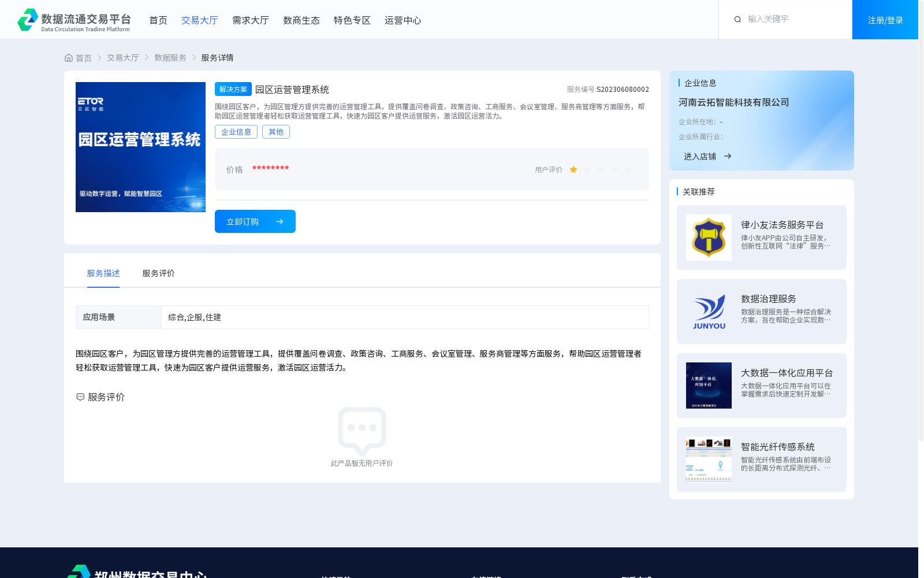924x578 pixels.
Task: Switch to the 服务描述 tab
Action: tap(103, 273)
